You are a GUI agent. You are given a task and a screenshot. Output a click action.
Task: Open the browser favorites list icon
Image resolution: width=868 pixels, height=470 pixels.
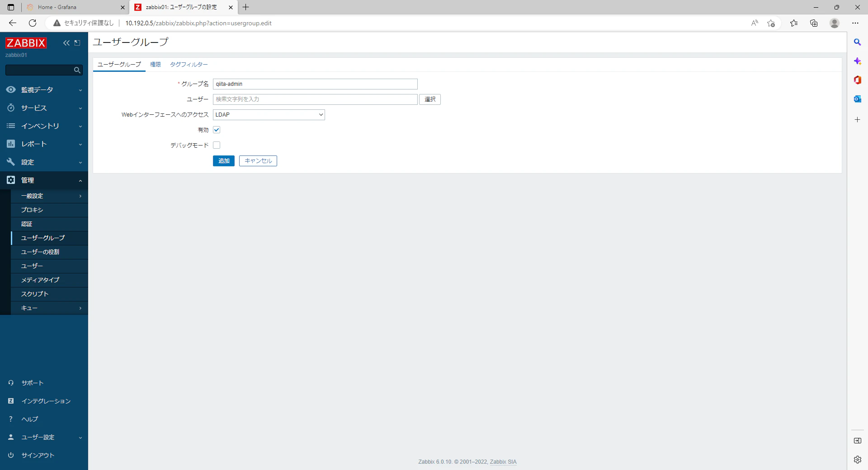794,23
